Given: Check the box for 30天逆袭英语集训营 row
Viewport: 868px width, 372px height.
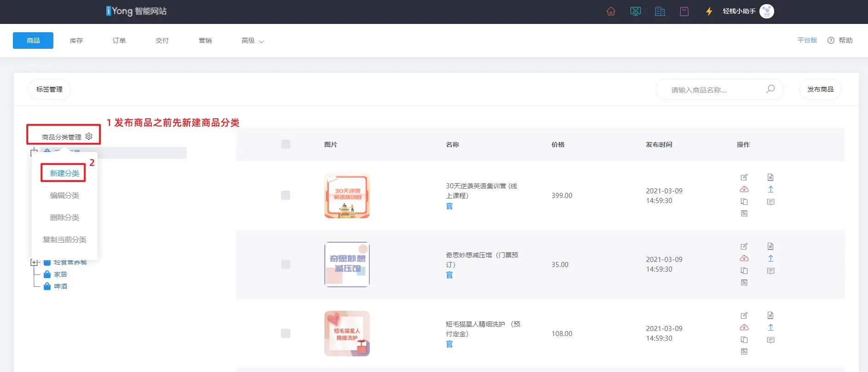Looking at the screenshot, I should [x=286, y=195].
